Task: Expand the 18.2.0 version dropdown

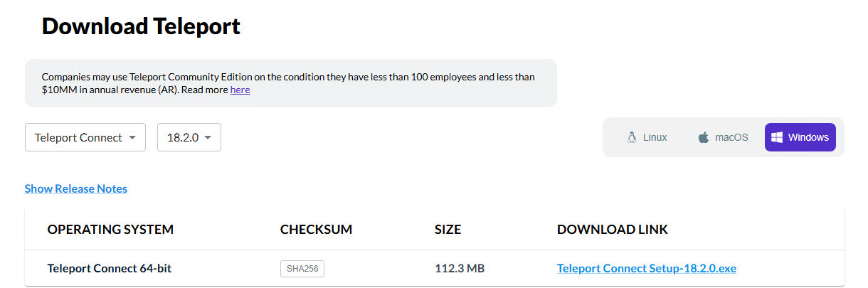Action: coord(189,137)
